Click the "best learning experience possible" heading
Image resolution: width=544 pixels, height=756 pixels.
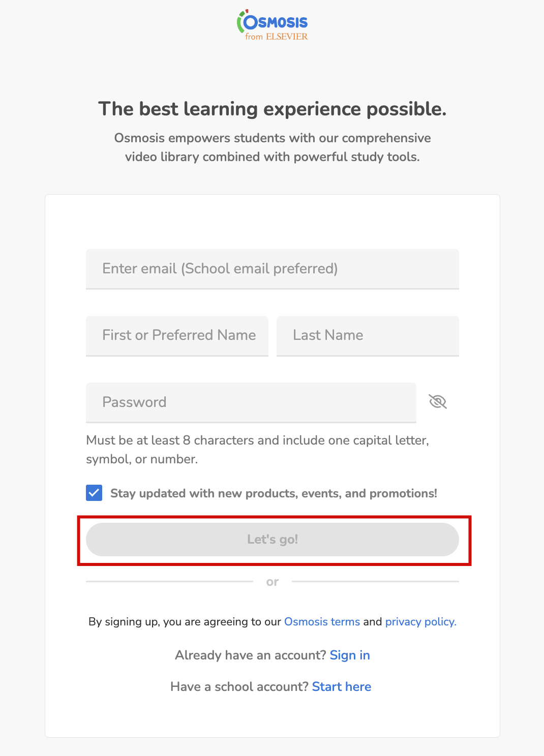(x=272, y=109)
